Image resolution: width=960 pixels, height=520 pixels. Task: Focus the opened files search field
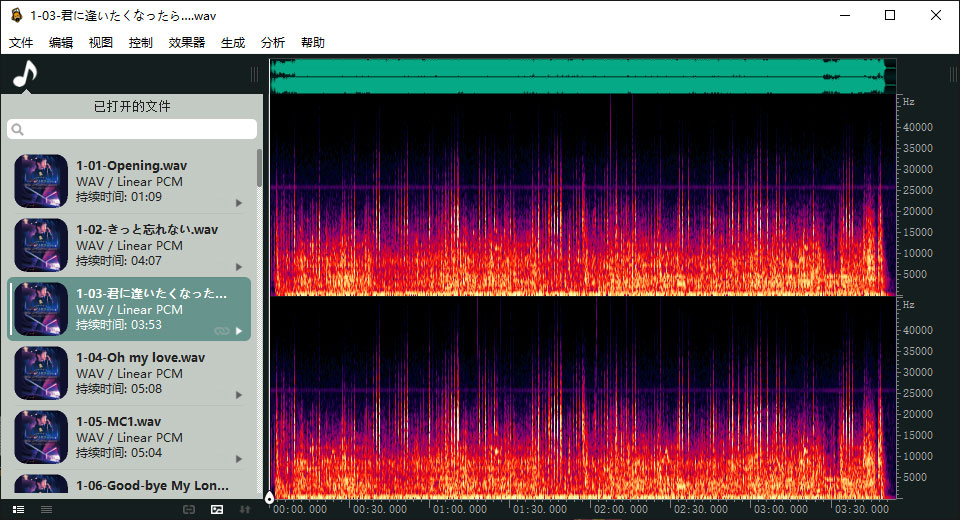[x=132, y=129]
